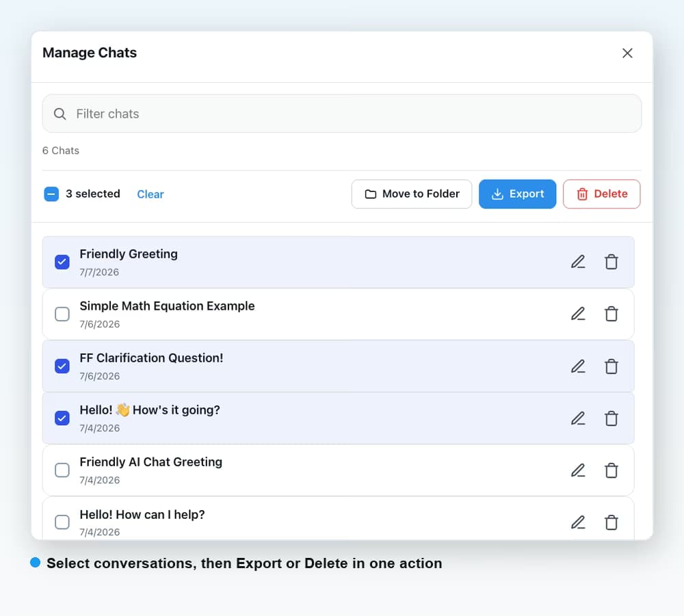Viewport: 684px width, 616px height.
Task: Select the Hello! How's it going? title
Action: 150,410
